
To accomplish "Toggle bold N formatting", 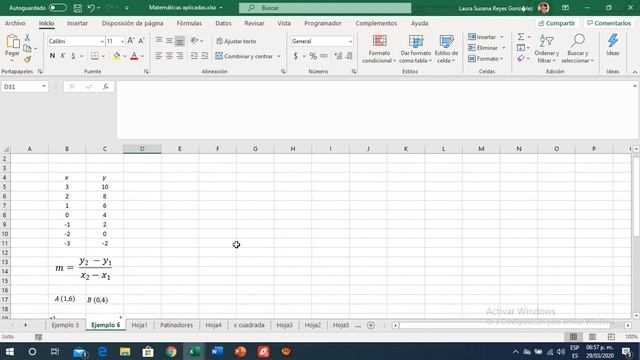I will click(52, 56).
